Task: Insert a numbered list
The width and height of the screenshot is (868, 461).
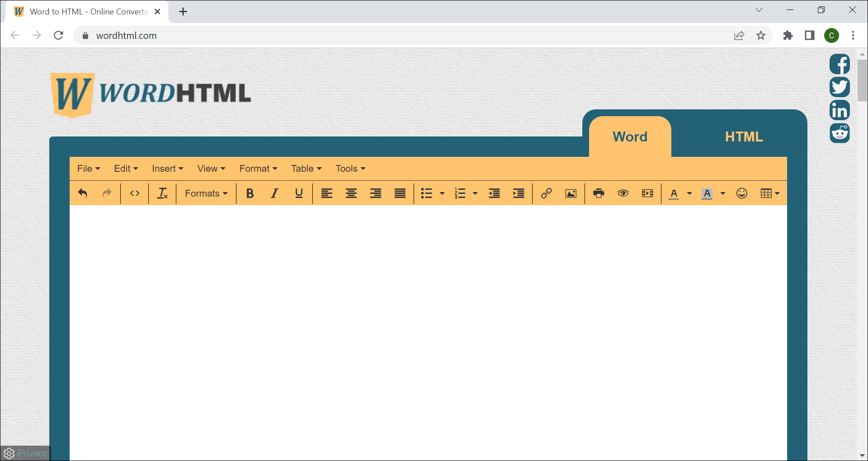Action: click(x=460, y=193)
